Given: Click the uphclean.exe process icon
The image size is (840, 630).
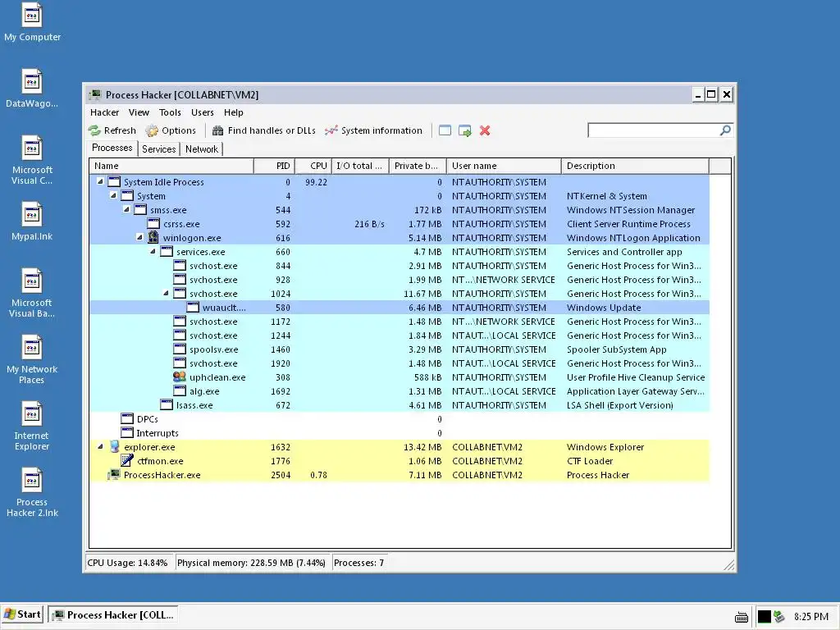Looking at the screenshot, I should [x=180, y=377].
